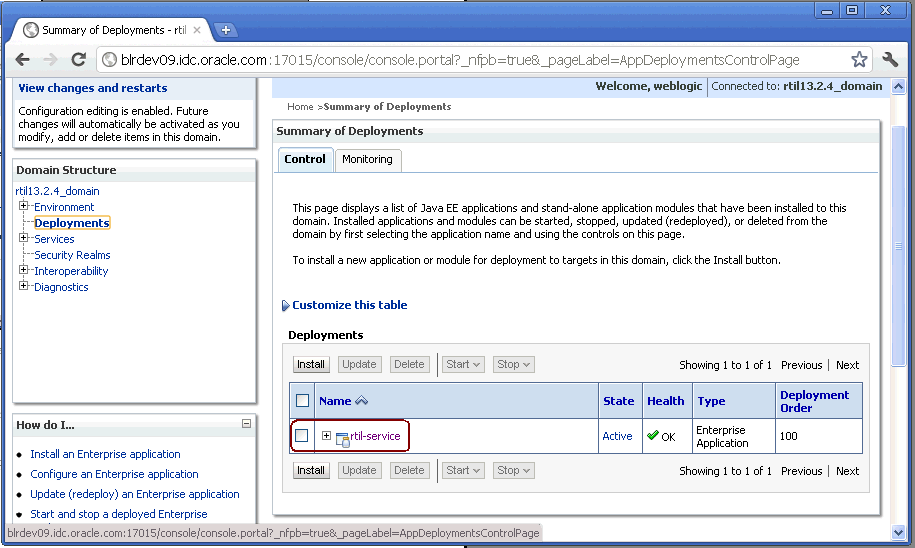
Task: Click the bottom Update button
Action: point(359,470)
